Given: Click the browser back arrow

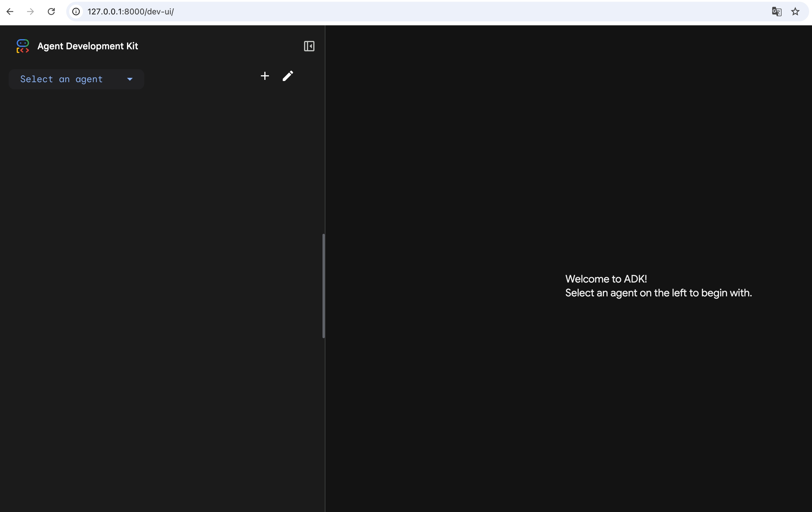Looking at the screenshot, I should pyautogui.click(x=10, y=12).
